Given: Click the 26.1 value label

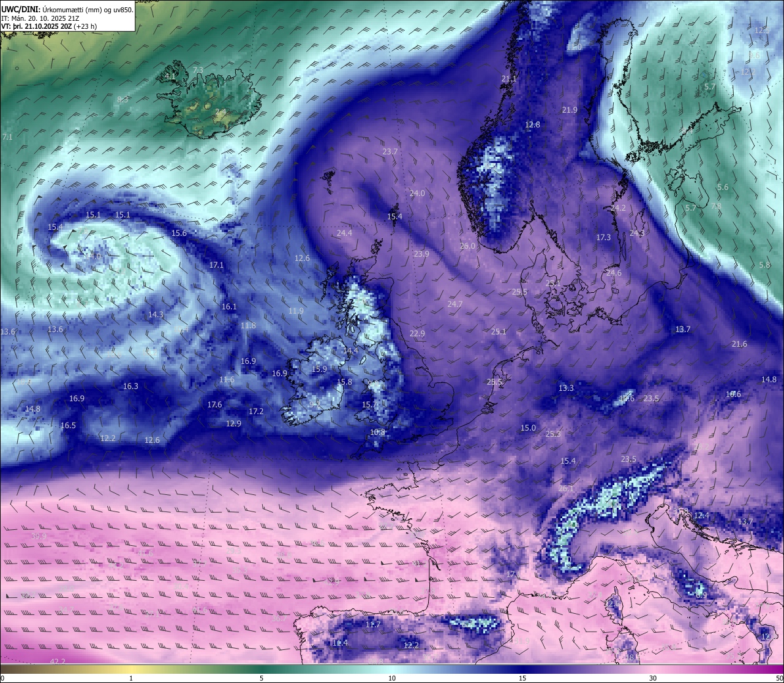Looking at the screenshot, I should (566, 489).
